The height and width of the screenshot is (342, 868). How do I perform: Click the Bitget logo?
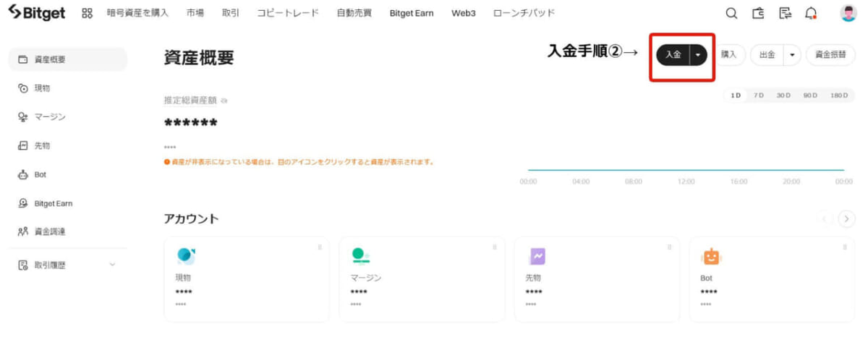[36, 13]
